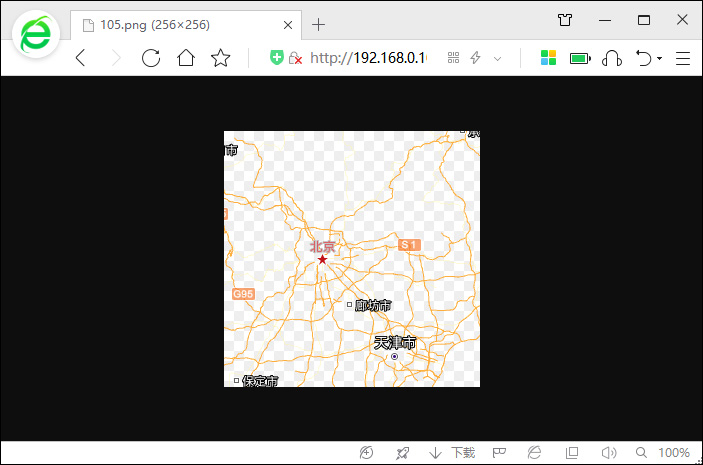Click the window split icon in status bar
This screenshot has height=465, width=703.
(572, 453)
